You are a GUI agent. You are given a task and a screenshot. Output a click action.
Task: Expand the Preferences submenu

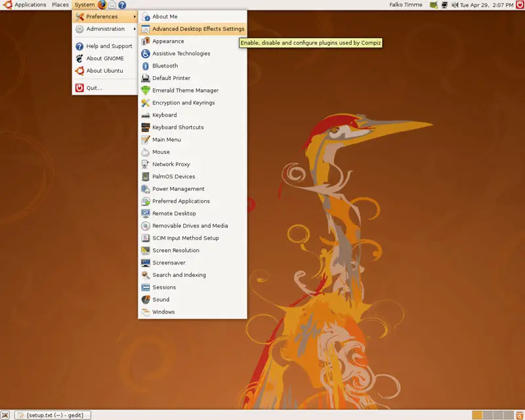[105, 16]
